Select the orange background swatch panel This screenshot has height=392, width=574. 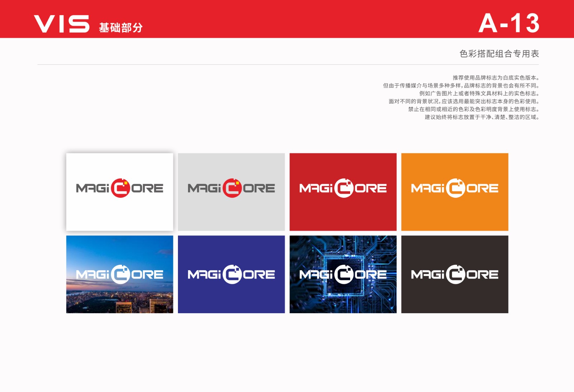(x=454, y=215)
